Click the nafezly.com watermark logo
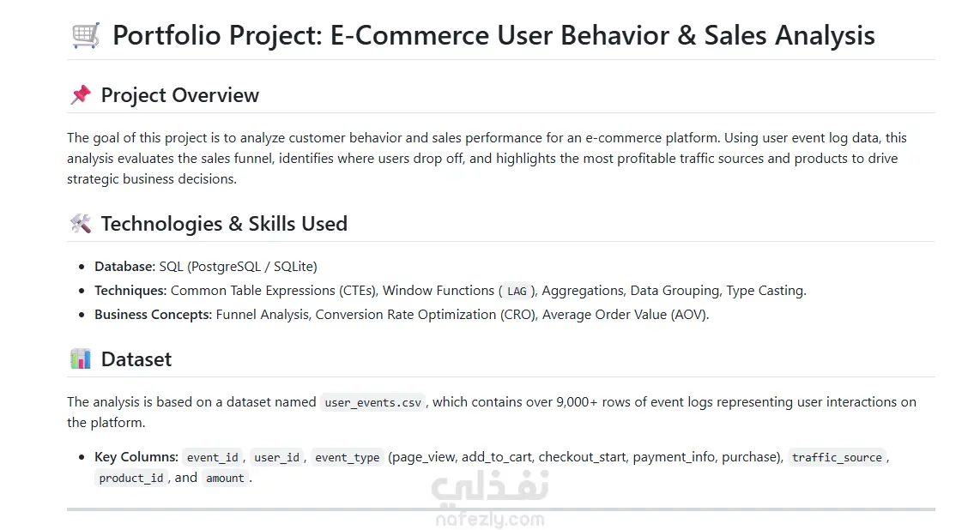This screenshot has width=980, height=530. point(490,497)
